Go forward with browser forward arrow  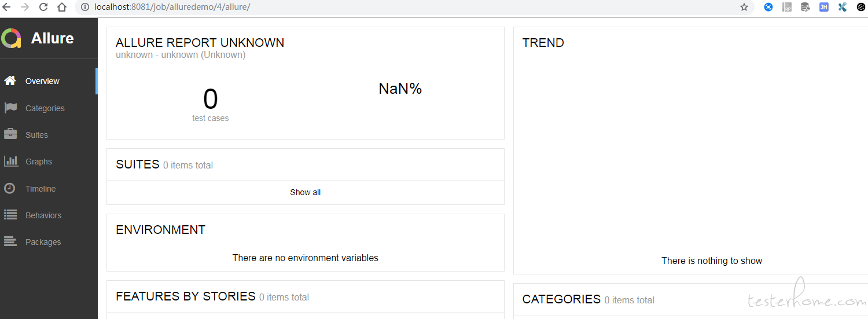pos(25,7)
